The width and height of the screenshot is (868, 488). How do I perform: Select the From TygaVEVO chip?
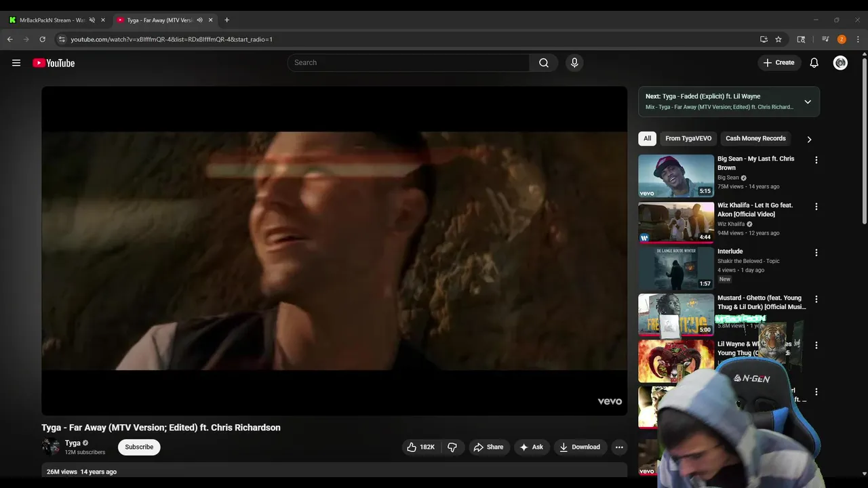[x=688, y=138]
